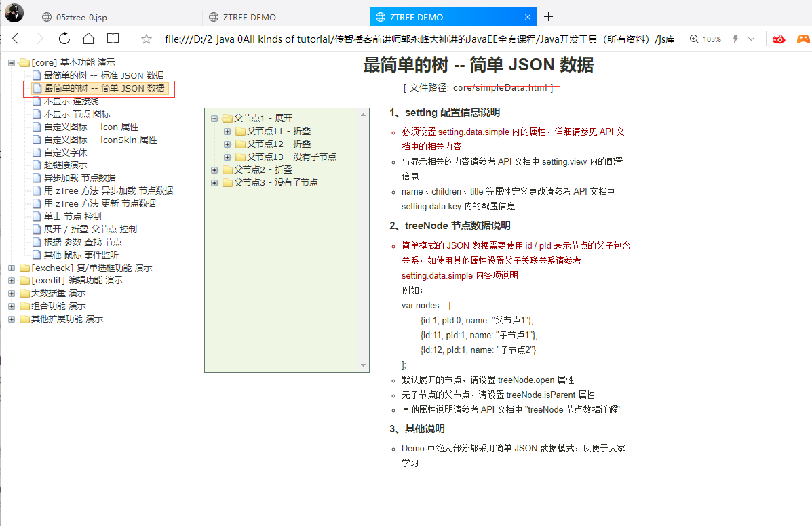Viewport: 812px width, 526px height.
Task: Open the 单击 节点 控制 demo
Action: [x=73, y=216]
